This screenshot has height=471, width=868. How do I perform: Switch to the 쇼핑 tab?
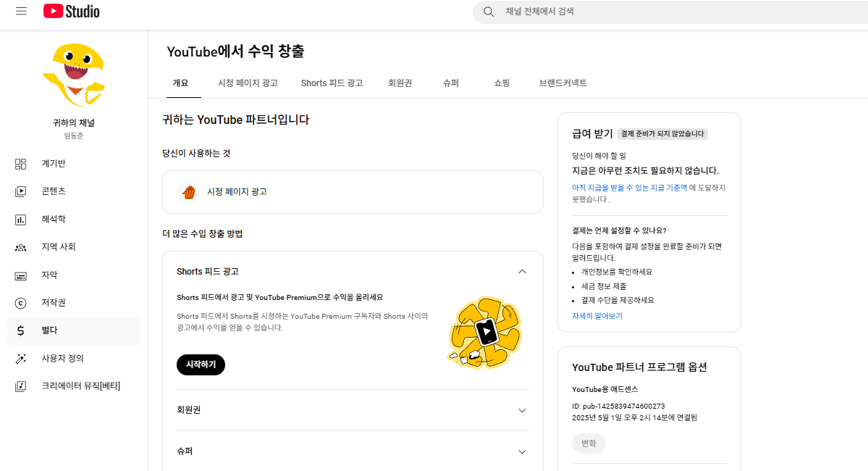pyautogui.click(x=502, y=83)
